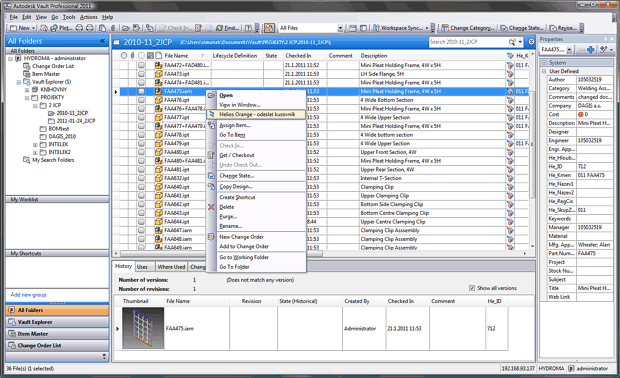620x378 pixels.
Task: Toggle checkbox for FAA478.ipt row
Action: click(x=141, y=135)
